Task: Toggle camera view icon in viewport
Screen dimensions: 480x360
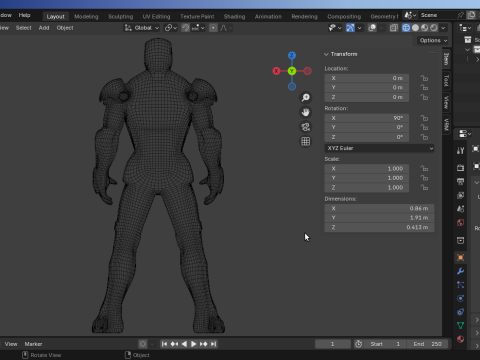Action: [x=305, y=127]
